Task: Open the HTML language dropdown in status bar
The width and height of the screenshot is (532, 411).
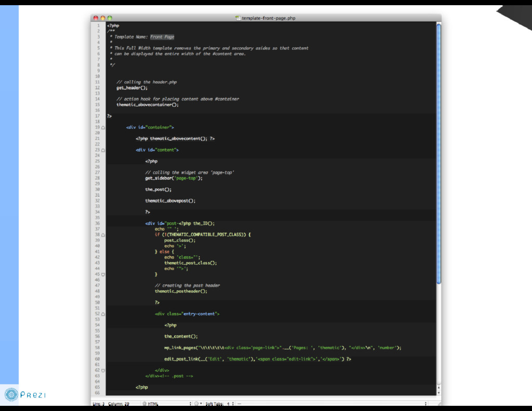Action: [x=167, y=404]
